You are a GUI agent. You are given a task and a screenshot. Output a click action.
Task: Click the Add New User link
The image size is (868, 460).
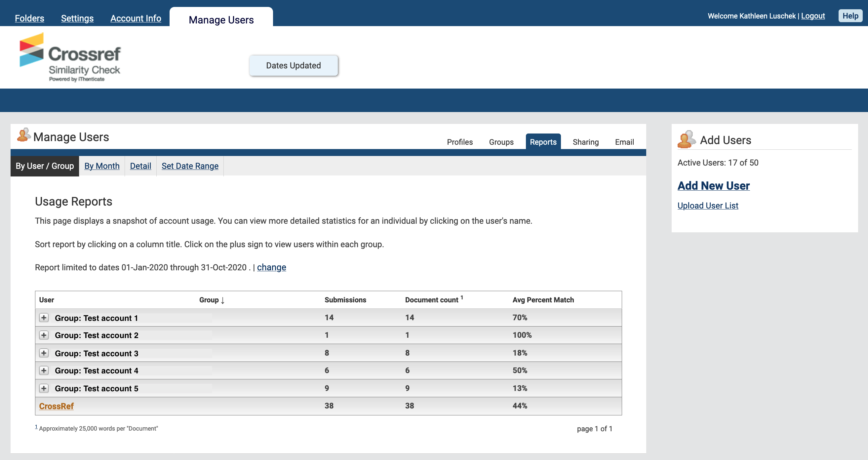pyautogui.click(x=713, y=186)
